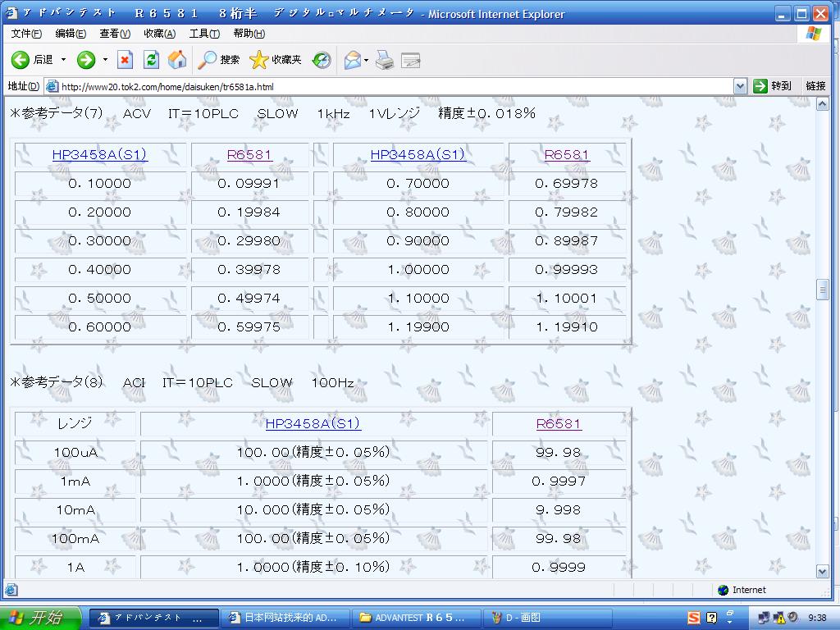
Task: Open the address bar URL dropdown
Action: [x=740, y=86]
